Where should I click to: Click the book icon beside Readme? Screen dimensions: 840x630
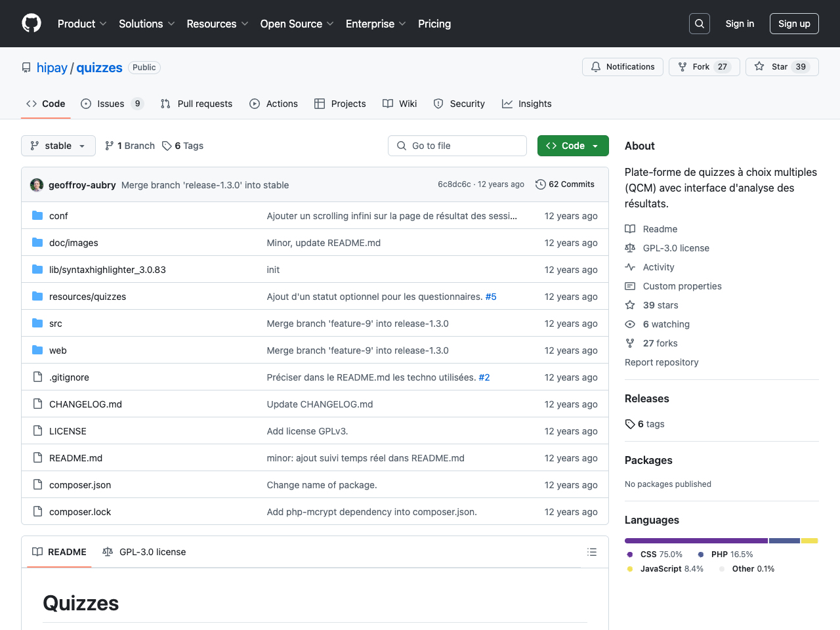pos(630,229)
